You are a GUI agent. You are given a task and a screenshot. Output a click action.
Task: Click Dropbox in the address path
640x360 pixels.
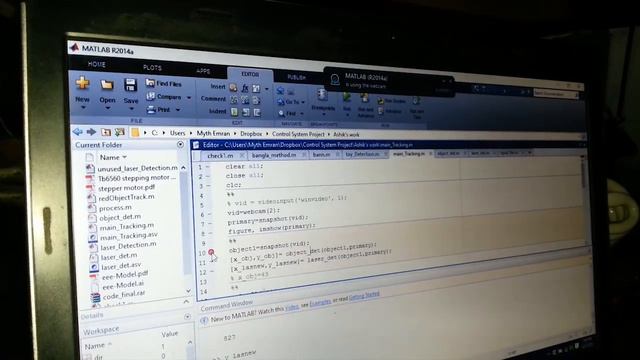click(251, 133)
